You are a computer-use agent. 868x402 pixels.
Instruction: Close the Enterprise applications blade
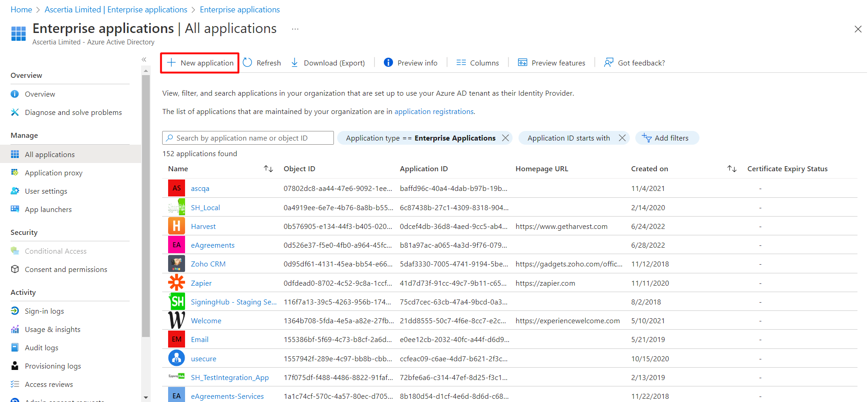[x=858, y=29]
